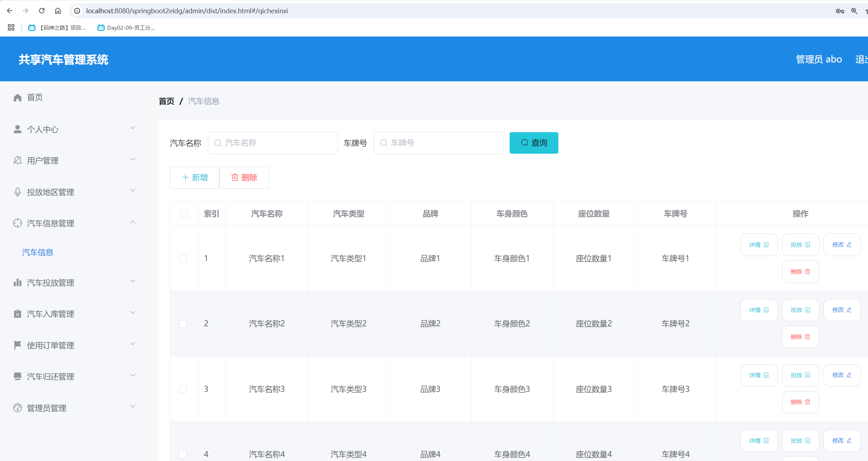Click the 新增 add button
Screen dimensions: 868x461
(x=195, y=178)
